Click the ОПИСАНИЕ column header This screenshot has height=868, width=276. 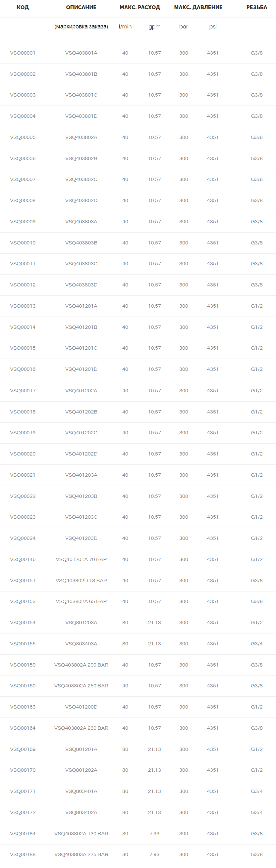click(81, 7)
